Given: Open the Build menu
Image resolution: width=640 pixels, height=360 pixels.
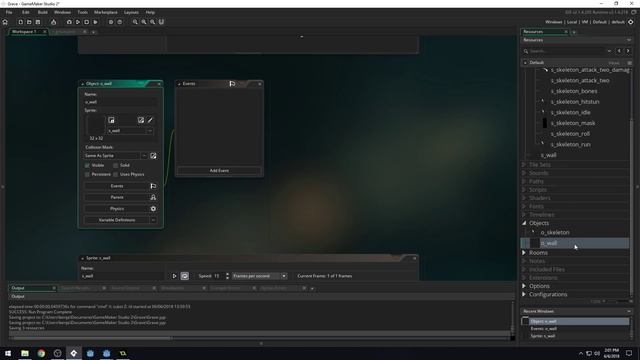Looking at the screenshot, I should coord(42,12).
